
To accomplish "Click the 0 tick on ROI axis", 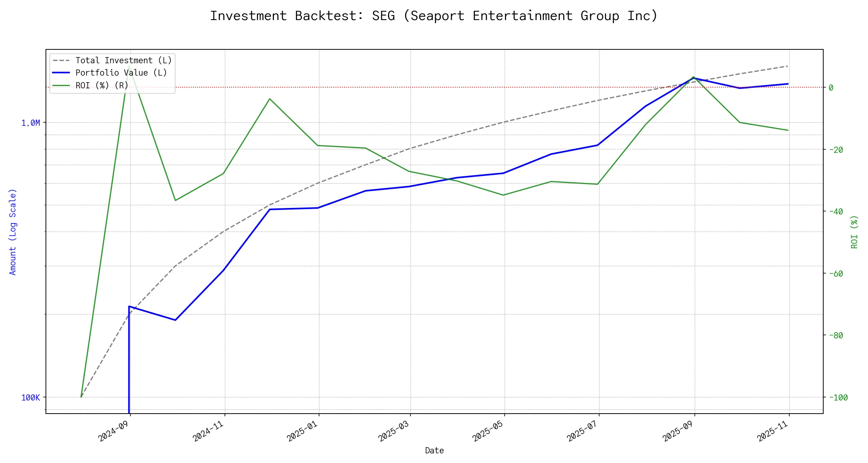I will pyautogui.click(x=831, y=88).
